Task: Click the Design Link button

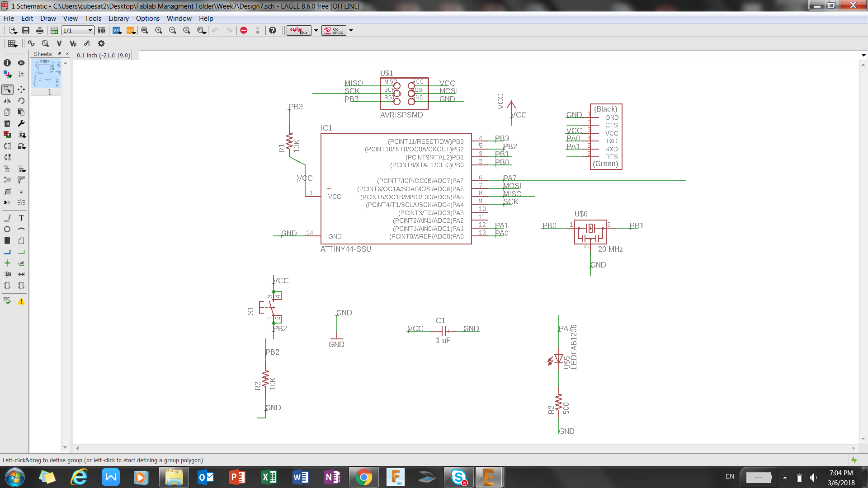Action: click(298, 30)
